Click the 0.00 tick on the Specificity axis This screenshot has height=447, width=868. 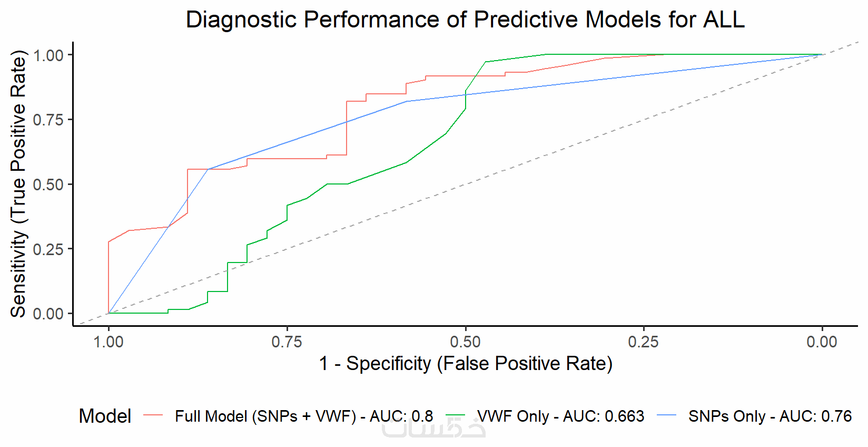pyautogui.click(x=822, y=342)
